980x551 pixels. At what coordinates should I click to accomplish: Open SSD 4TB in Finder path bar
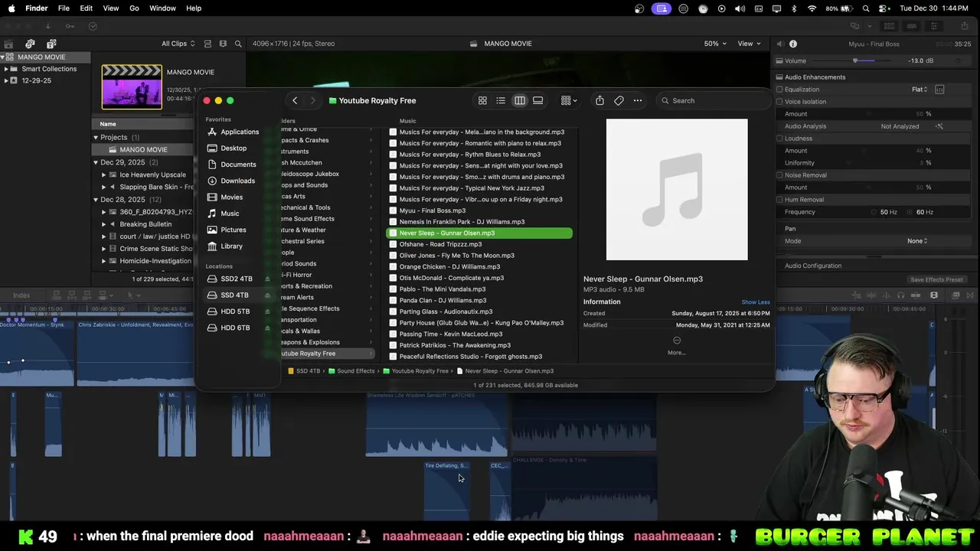(x=304, y=371)
